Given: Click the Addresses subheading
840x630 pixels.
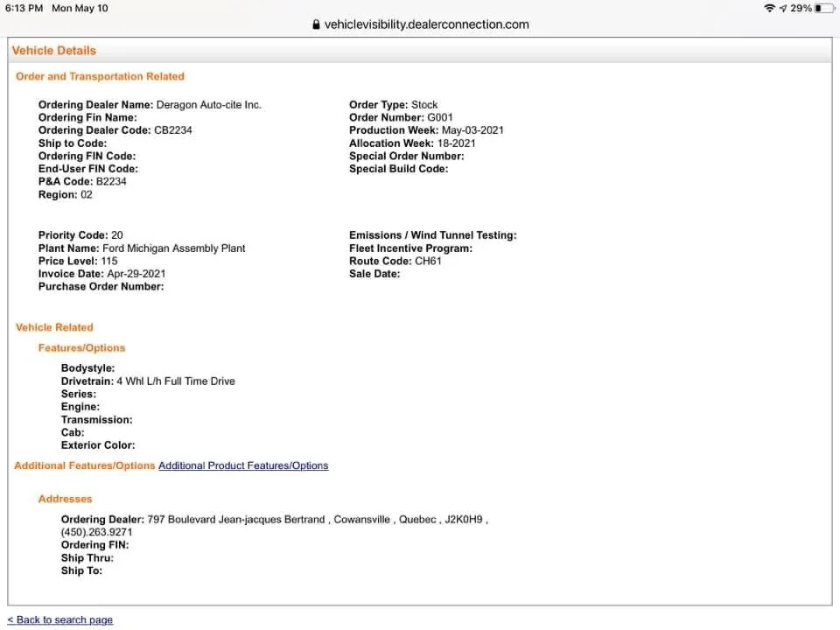Looking at the screenshot, I should pyautogui.click(x=66, y=500).
